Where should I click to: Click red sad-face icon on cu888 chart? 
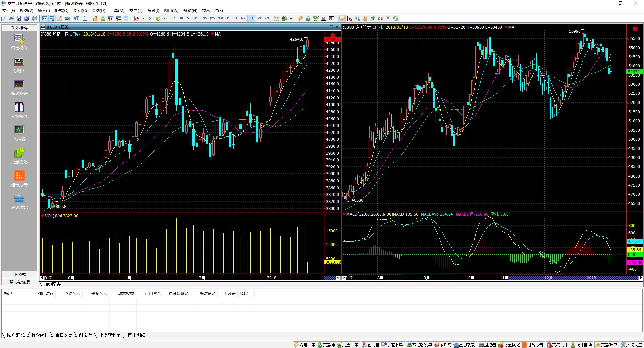[635, 29]
